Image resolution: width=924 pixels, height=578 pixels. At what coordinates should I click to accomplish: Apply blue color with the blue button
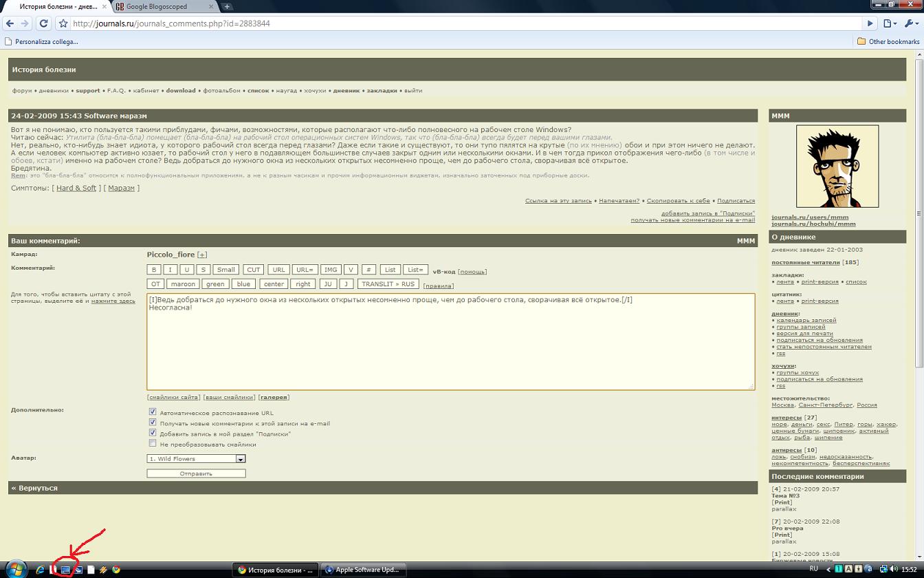[243, 284]
